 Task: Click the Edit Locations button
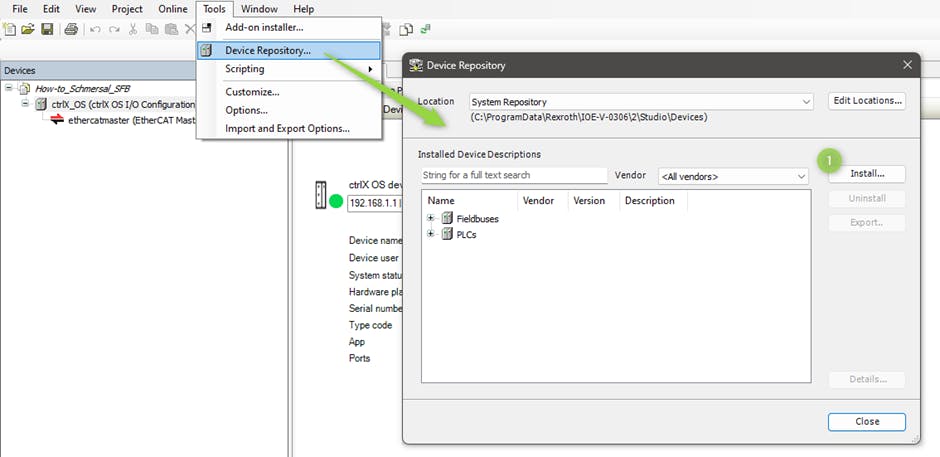(x=867, y=100)
